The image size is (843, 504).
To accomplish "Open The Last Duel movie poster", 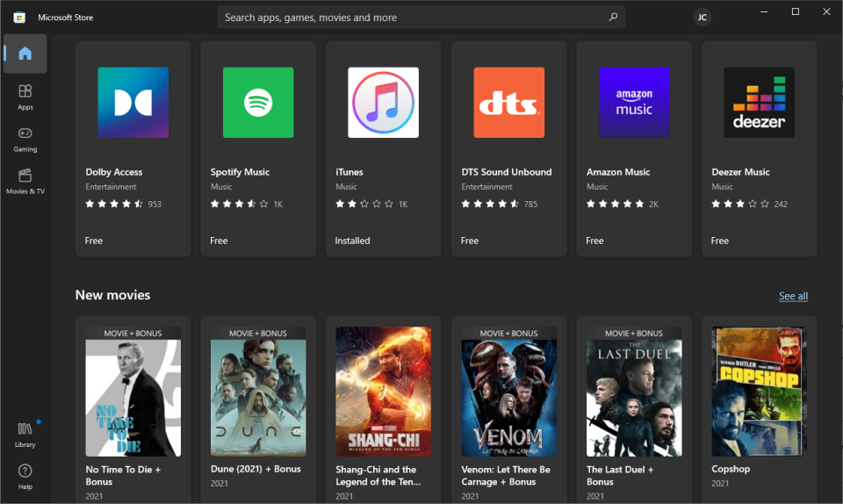I will [x=634, y=392].
